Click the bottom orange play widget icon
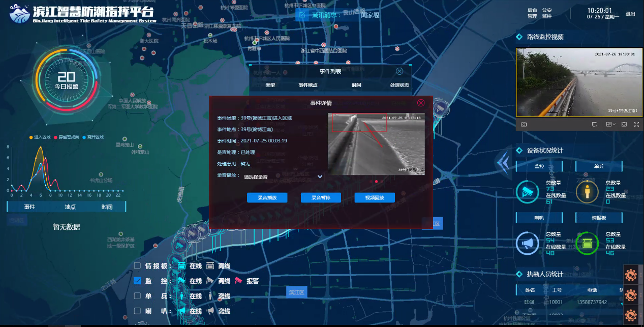644x327 pixels. 631,315
